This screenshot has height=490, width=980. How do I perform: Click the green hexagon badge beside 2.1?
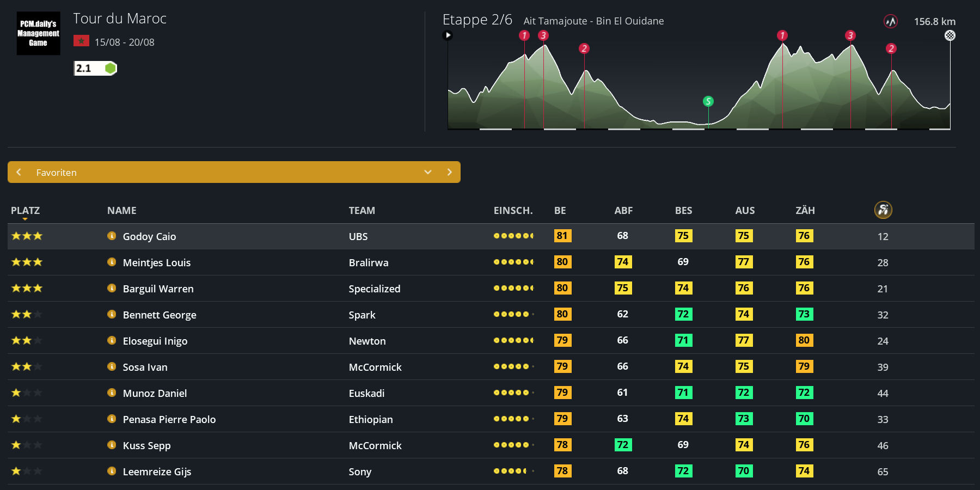point(111,68)
